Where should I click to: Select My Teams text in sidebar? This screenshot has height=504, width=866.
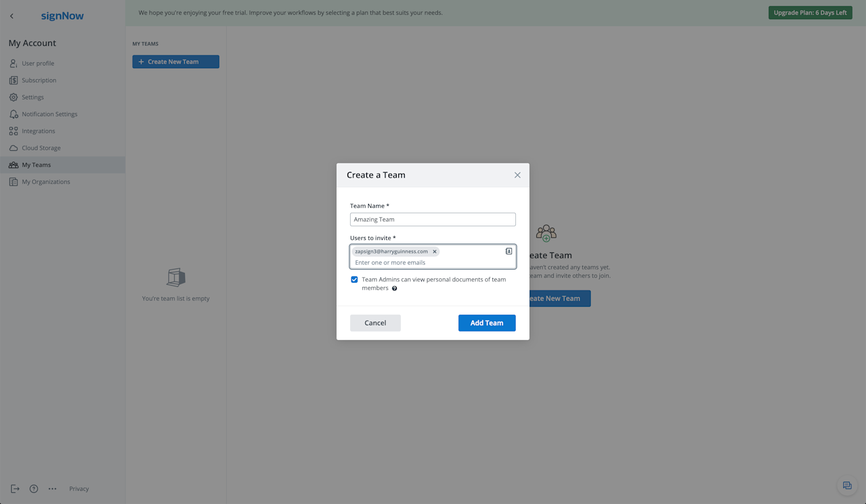[36, 165]
